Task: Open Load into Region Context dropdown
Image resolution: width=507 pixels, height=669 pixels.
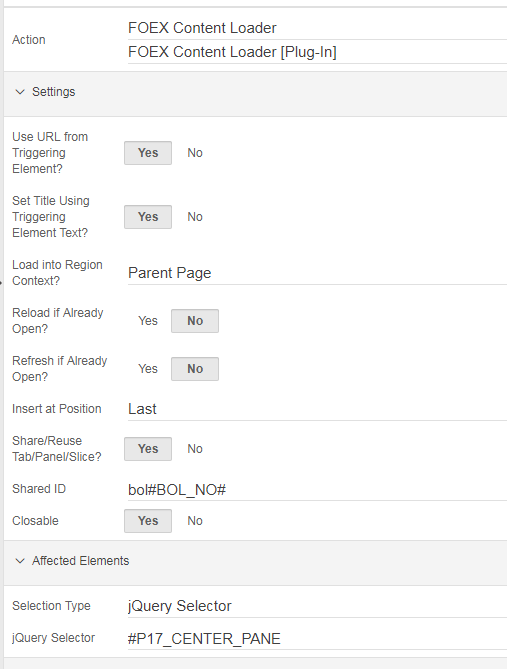Action: tap(317, 273)
